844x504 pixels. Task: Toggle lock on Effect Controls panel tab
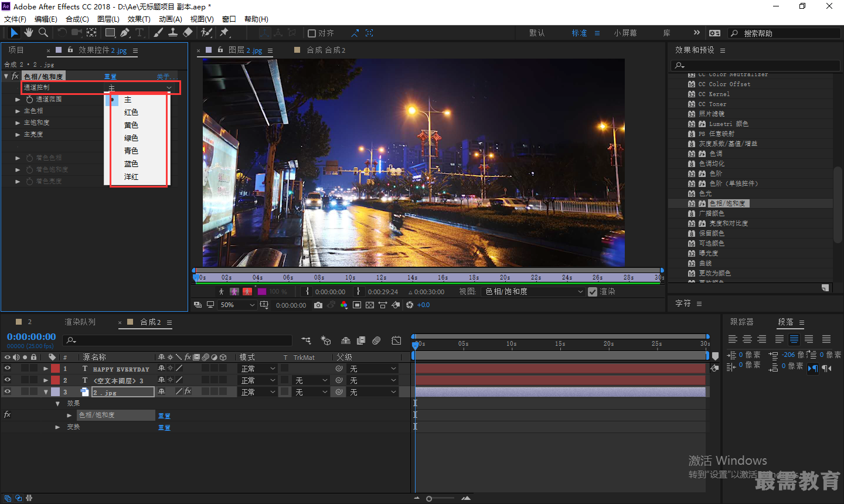(x=70, y=50)
